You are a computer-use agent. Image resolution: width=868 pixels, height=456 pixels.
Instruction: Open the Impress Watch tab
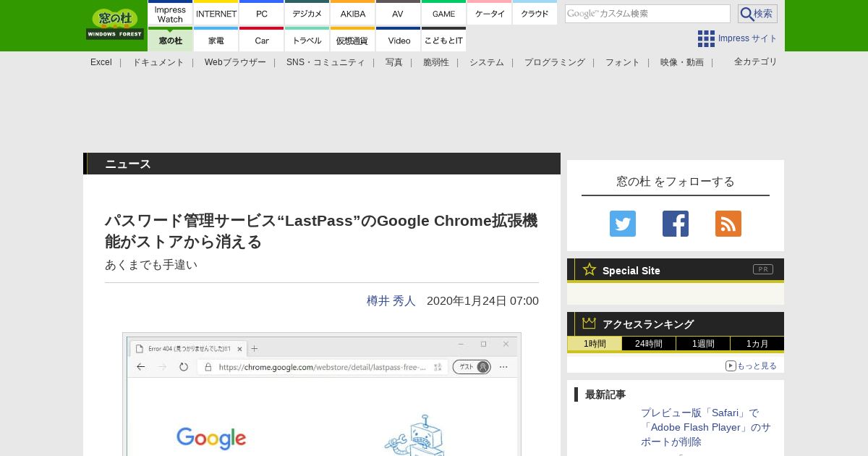[x=170, y=14]
